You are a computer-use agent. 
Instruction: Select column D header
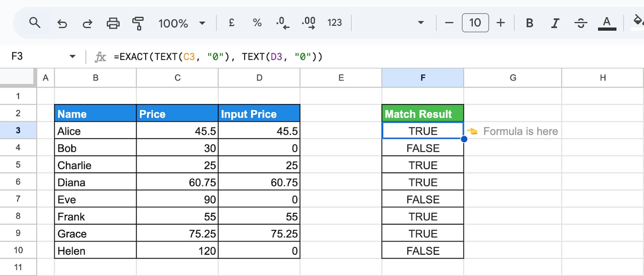[259, 78]
